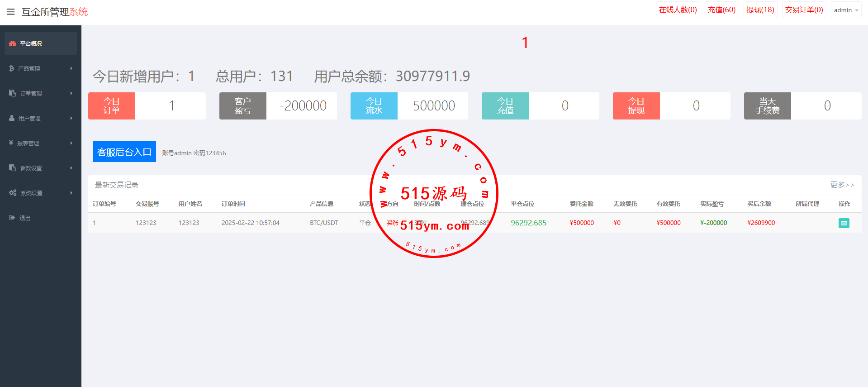Click the 用户管理 person icon
Image resolution: width=868 pixels, height=387 pixels.
tap(12, 118)
